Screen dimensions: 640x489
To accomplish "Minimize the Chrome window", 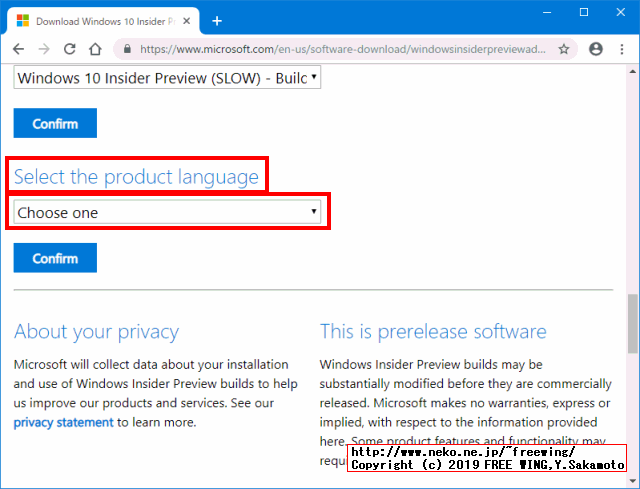I will (x=547, y=13).
